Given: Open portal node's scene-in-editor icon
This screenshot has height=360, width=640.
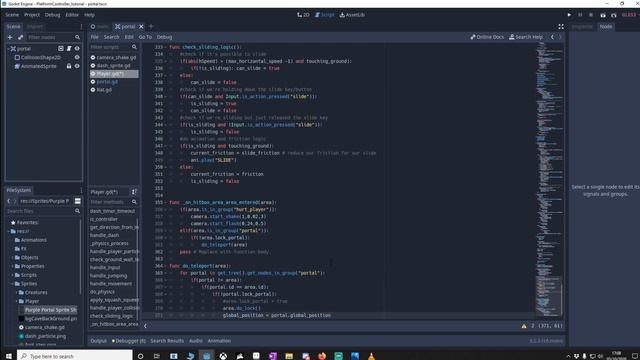Looking at the screenshot, I should pos(61,49).
